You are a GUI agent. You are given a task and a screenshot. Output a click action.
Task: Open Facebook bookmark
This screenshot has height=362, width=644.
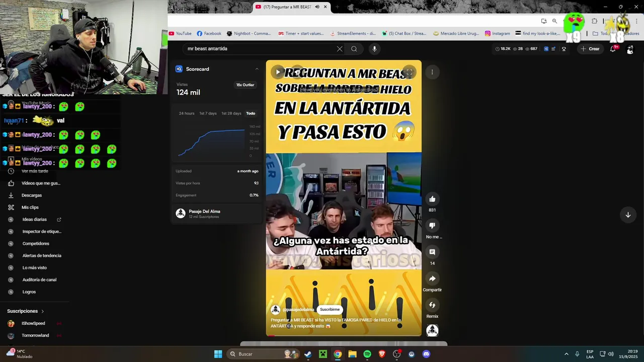(x=209, y=34)
